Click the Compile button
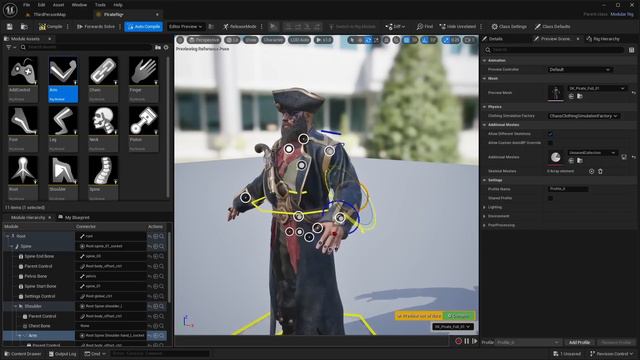Screen dimensions: 640x360 pyautogui.click(x=51, y=27)
